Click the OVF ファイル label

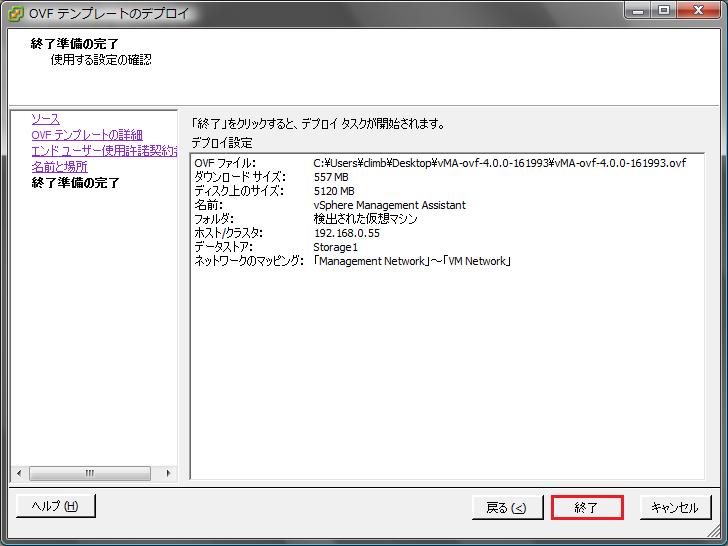[x=225, y=163]
